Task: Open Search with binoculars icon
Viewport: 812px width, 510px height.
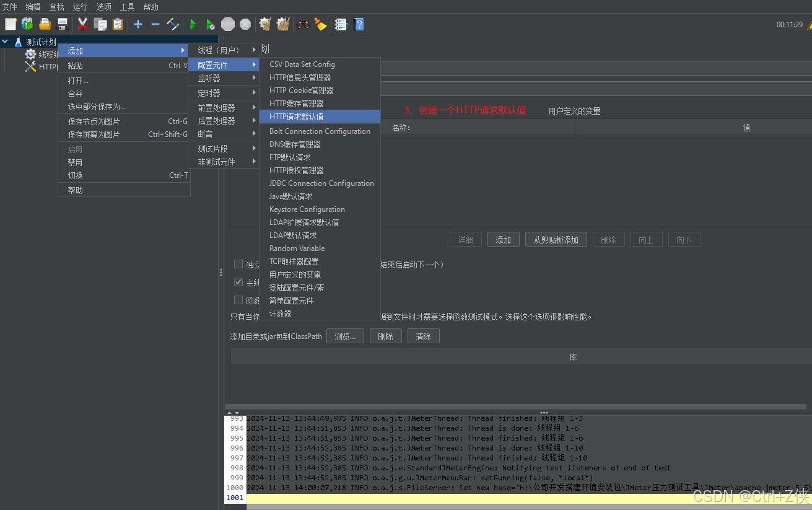Action: [x=303, y=24]
